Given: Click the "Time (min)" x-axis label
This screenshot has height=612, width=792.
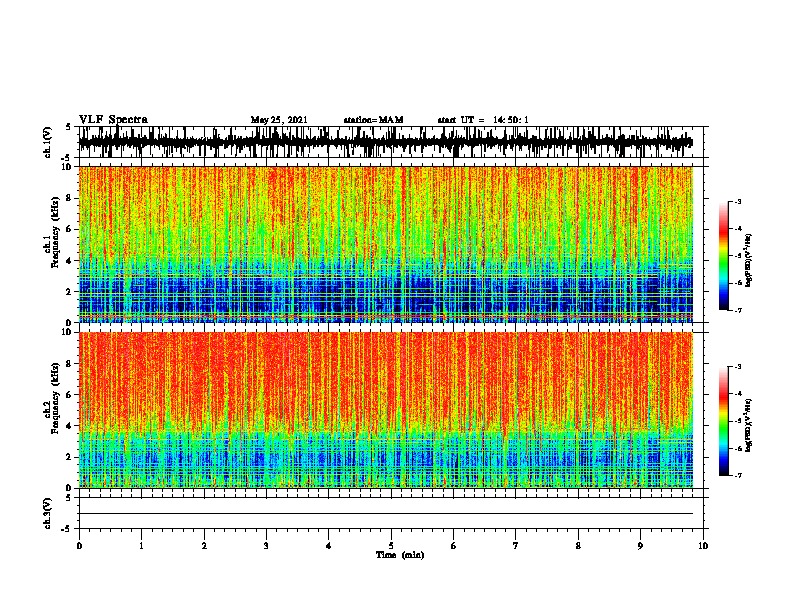Looking at the screenshot, I should 400,555.
